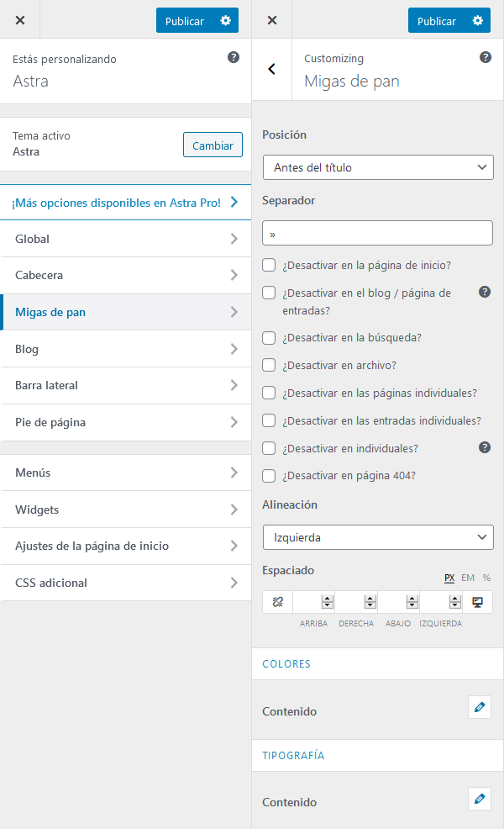This screenshot has height=829, width=504.
Task: Click back arrow to leave Migas de pan
Action: pyautogui.click(x=270, y=68)
